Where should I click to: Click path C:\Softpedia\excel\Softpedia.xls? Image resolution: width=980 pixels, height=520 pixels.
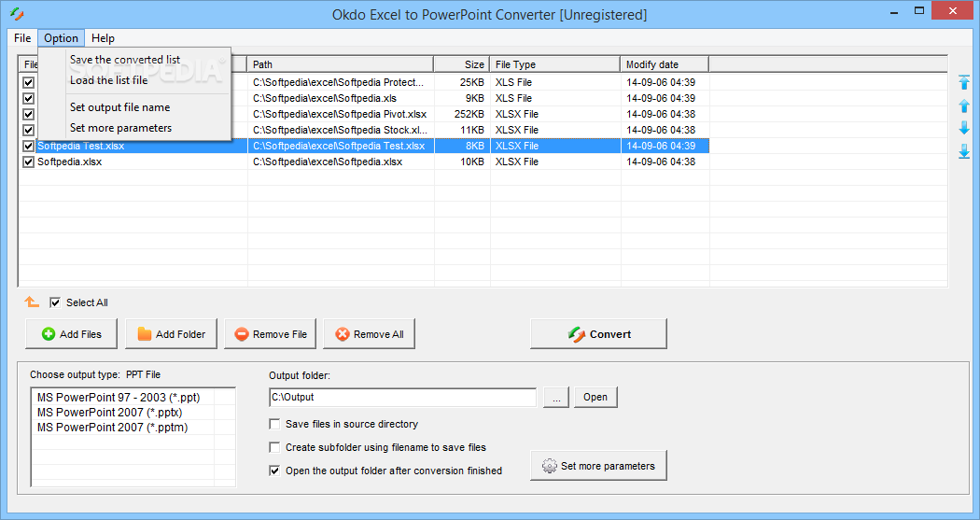tap(325, 98)
